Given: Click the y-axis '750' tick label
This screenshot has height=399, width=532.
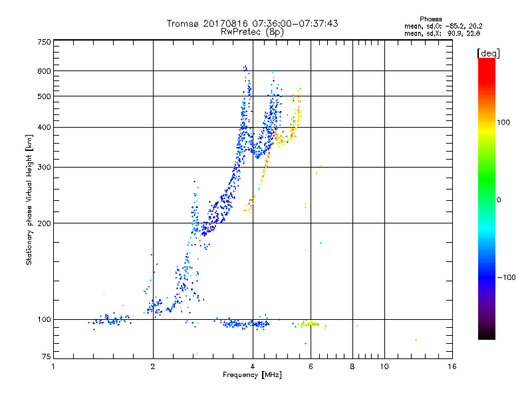Looking at the screenshot, I should coord(44,42).
